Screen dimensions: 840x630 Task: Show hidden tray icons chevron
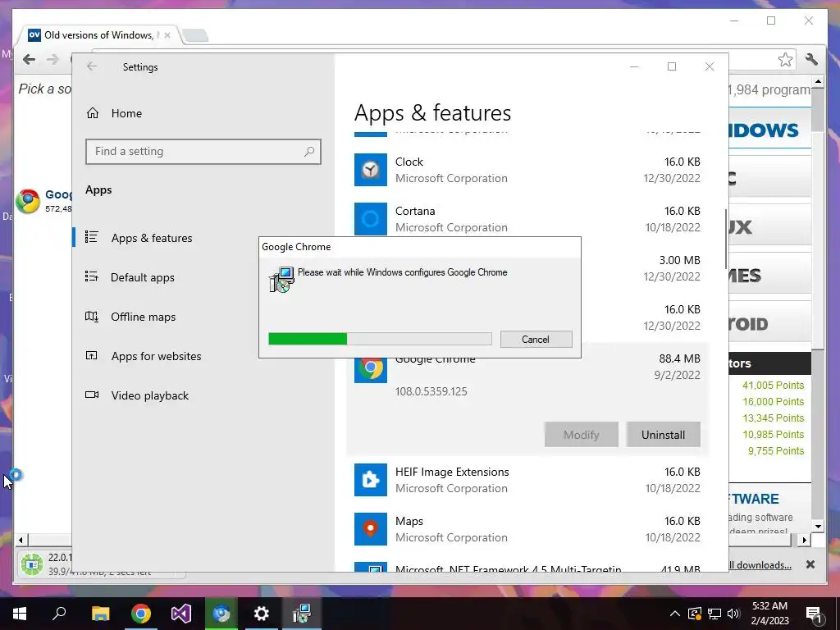(x=675, y=614)
